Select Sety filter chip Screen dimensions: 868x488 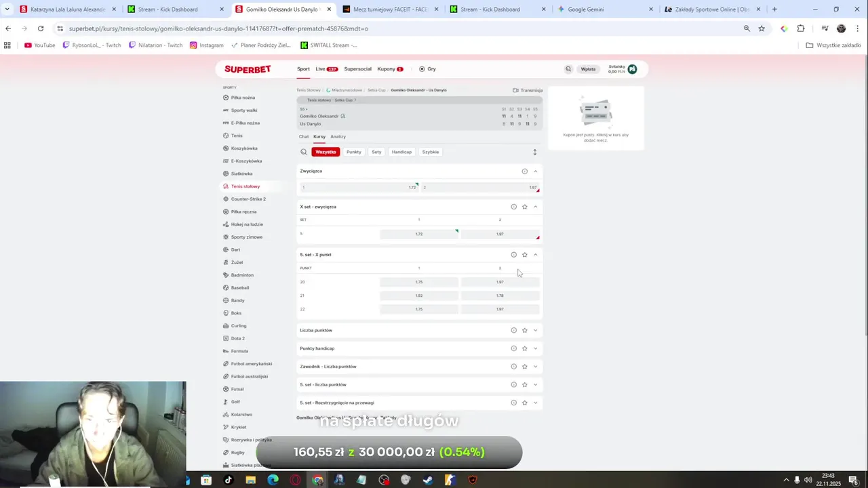click(376, 152)
